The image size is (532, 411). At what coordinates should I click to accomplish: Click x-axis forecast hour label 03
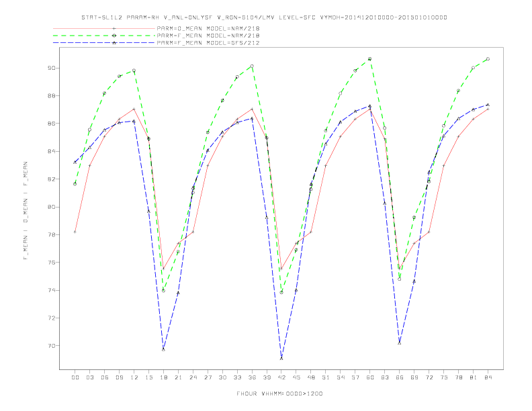pos(89,377)
